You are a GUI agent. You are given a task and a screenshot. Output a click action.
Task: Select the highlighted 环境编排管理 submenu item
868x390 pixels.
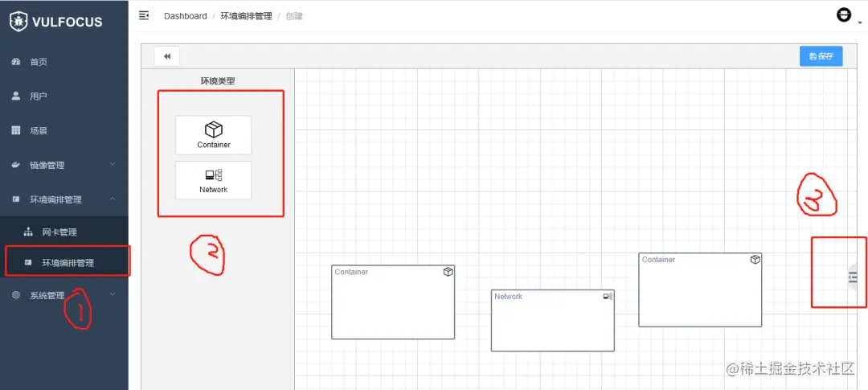click(x=64, y=263)
